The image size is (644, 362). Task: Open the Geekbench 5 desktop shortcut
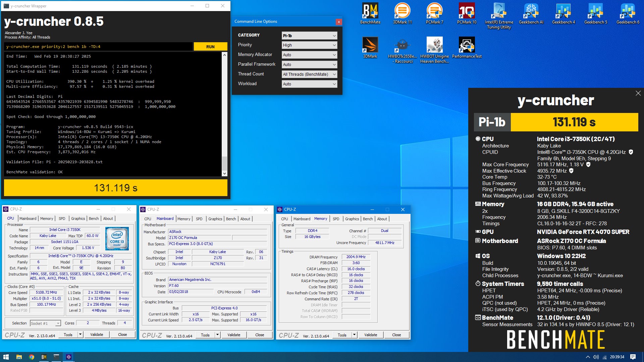(595, 13)
